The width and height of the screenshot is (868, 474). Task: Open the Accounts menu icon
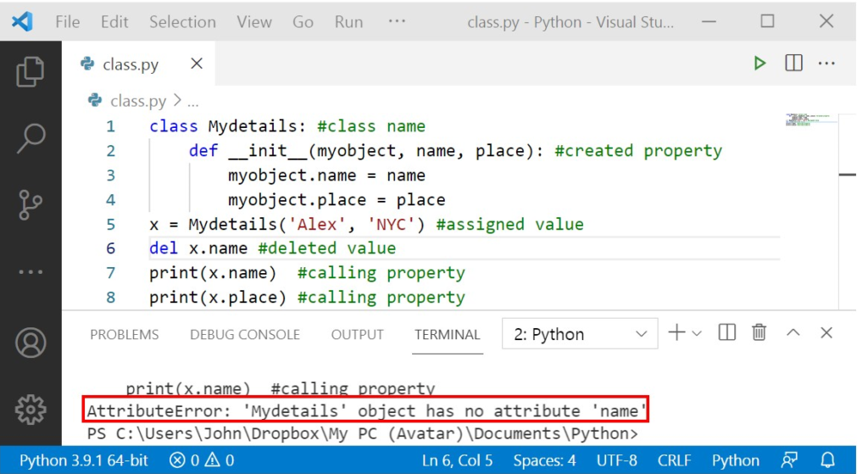[x=31, y=343]
